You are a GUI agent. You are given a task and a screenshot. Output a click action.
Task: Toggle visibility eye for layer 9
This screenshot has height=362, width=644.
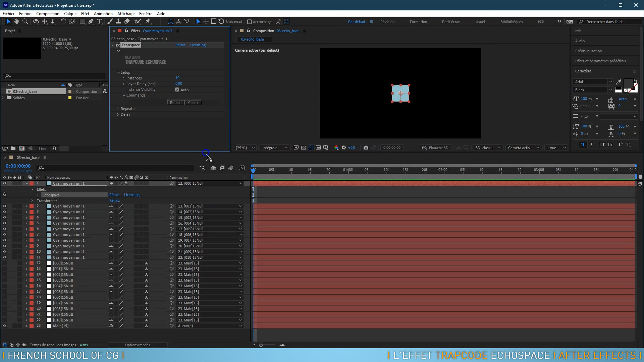(5, 246)
